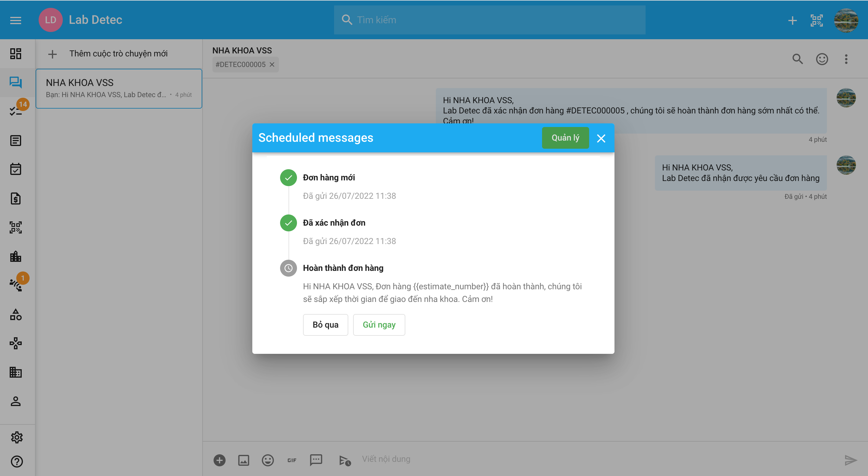Open the person contacts icon in sidebar
The image size is (868, 476).
tap(15, 401)
